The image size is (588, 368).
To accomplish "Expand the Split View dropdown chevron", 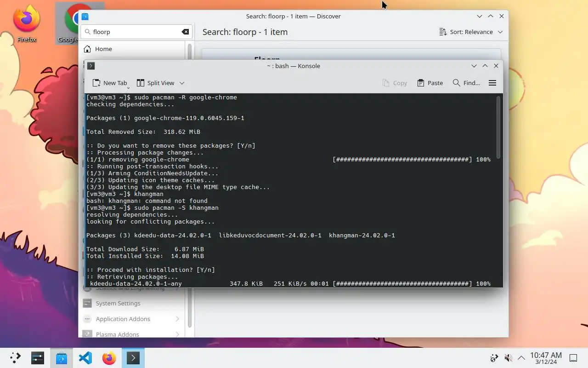I will 182,83.
